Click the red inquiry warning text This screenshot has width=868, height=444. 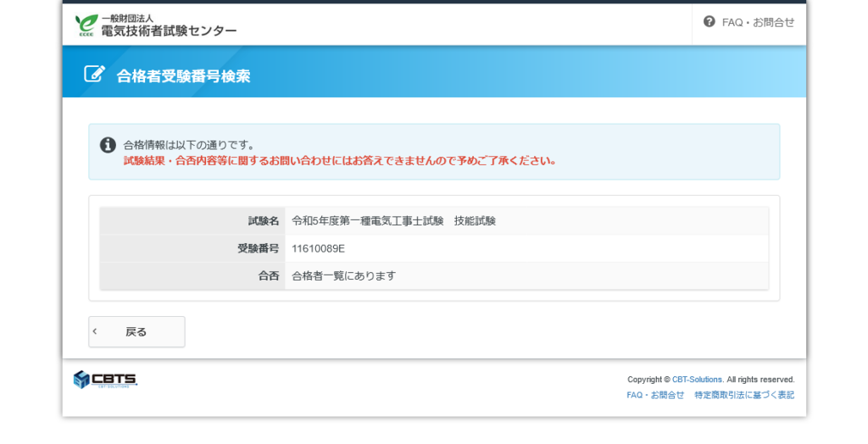click(x=340, y=160)
